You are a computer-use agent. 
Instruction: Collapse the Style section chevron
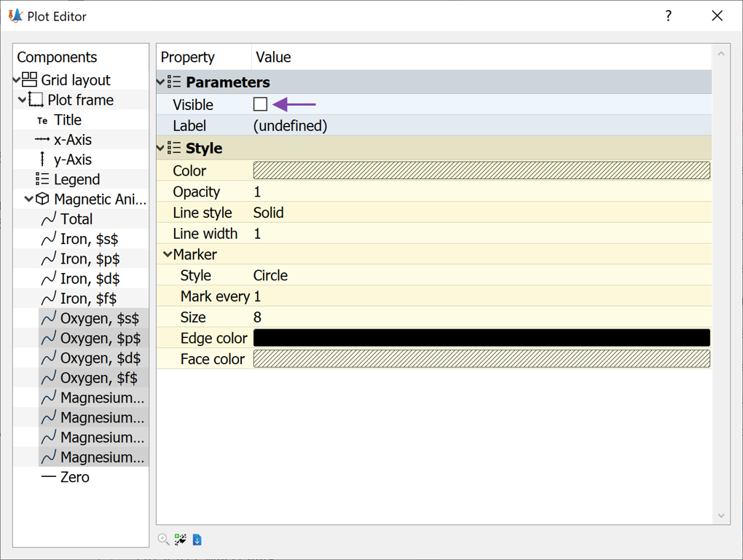pyautogui.click(x=161, y=148)
